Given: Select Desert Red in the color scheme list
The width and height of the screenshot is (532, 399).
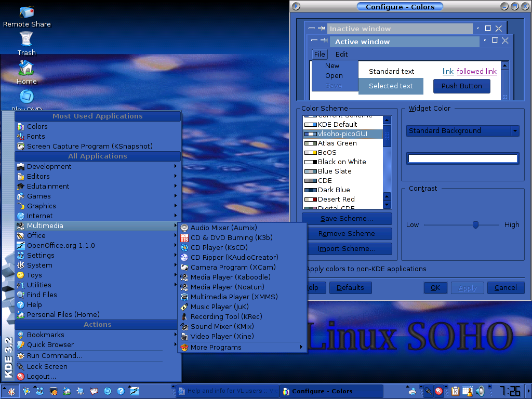Looking at the screenshot, I should (x=336, y=199).
